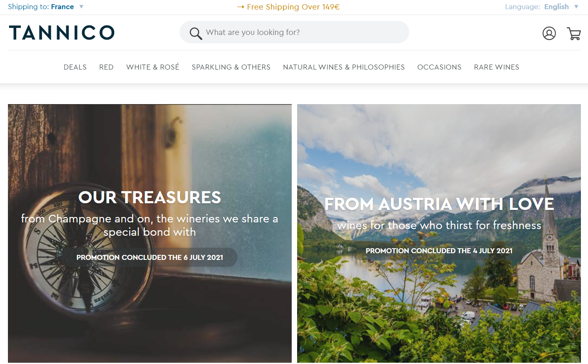Open the SPARKLING & OTHERS menu
Viewport: 588px width, 364px height.
[231, 67]
